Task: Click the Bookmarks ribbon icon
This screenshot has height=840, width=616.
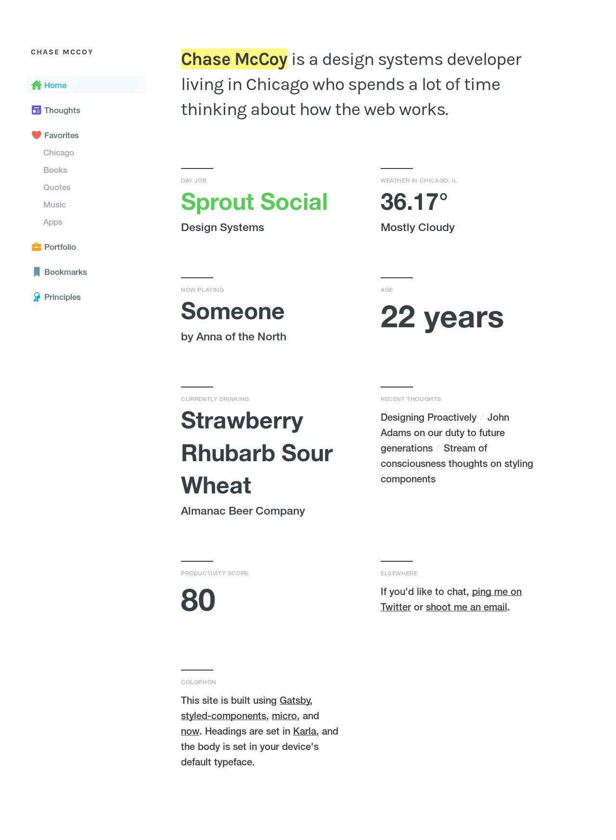Action: pos(37,272)
